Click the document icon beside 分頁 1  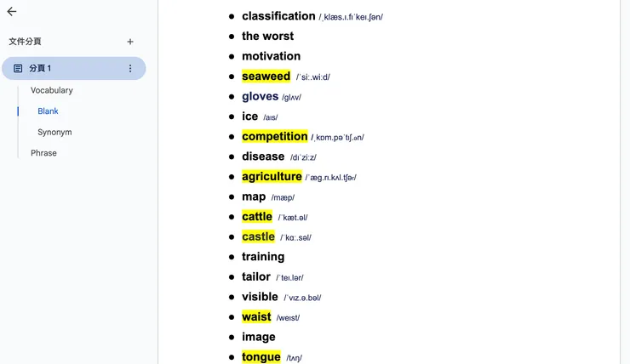point(18,68)
